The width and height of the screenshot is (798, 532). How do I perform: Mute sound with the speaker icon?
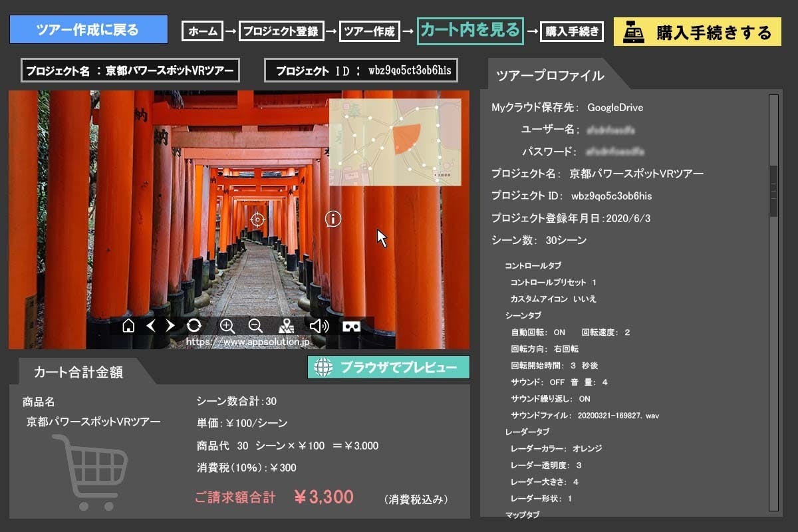pos(319,326)
